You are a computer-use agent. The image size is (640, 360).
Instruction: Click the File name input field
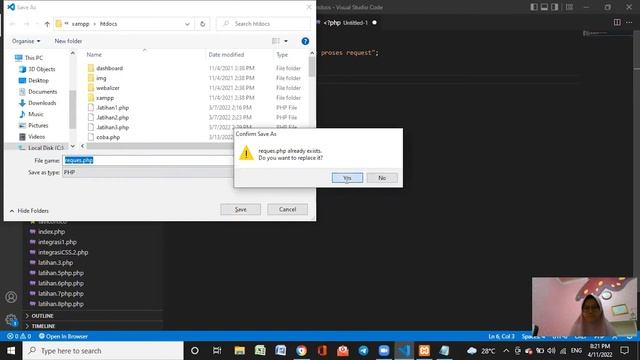click(x=148, y=160)
